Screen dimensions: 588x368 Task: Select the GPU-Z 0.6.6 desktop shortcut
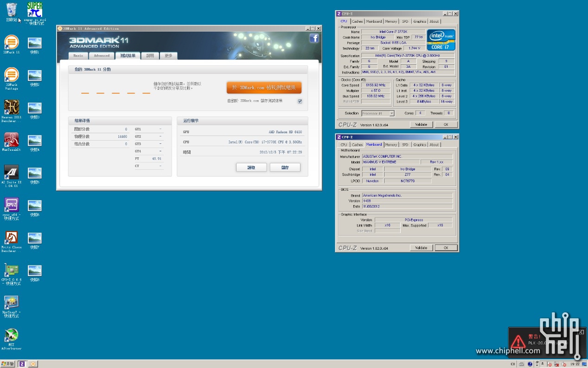point(12,274)
